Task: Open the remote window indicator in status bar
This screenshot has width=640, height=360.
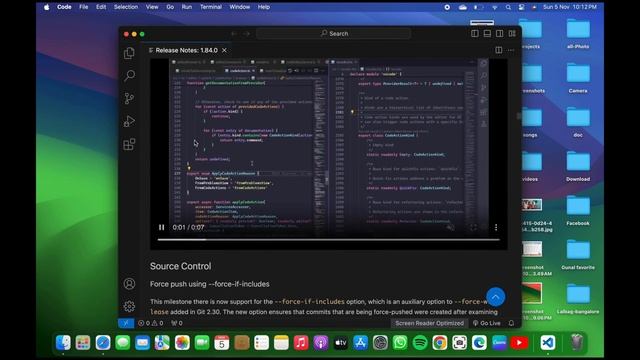Action: tap(126, 323)
